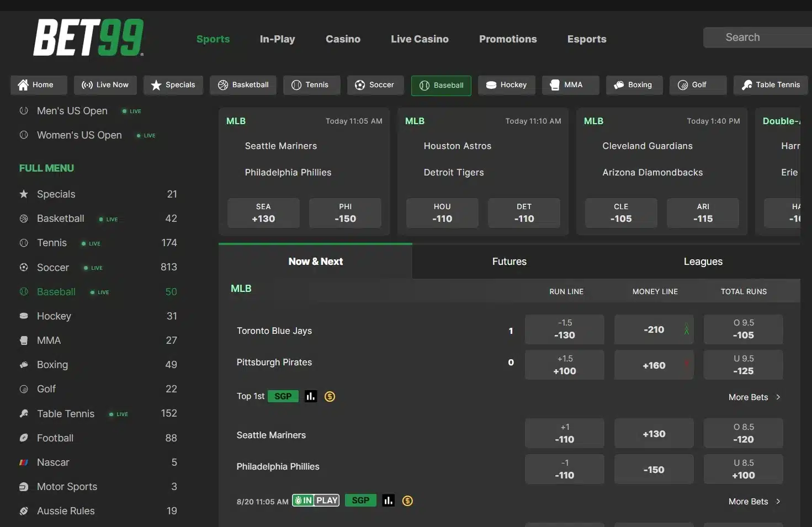
Task: Open stats chart icon for Blue Jays game
Action: point(311,396)
